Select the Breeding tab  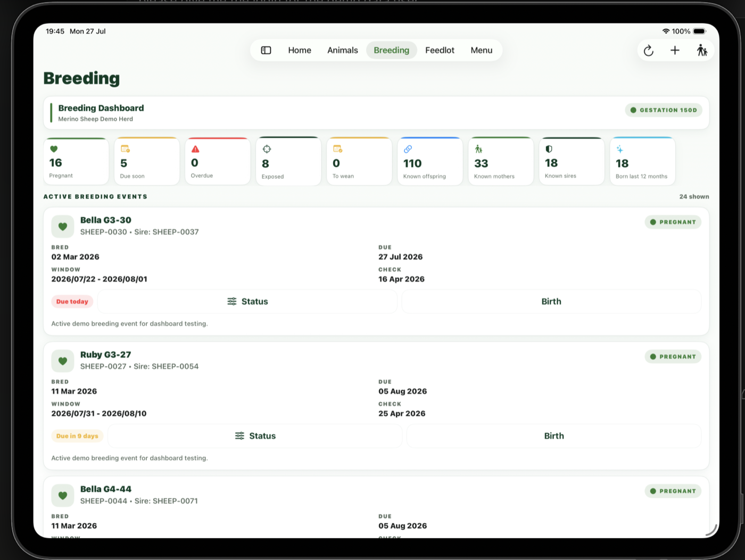391,50
